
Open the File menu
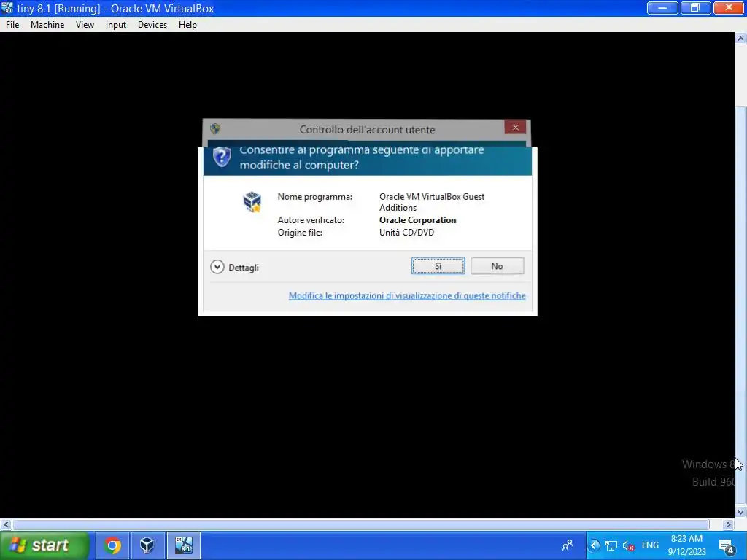(12, 25)
